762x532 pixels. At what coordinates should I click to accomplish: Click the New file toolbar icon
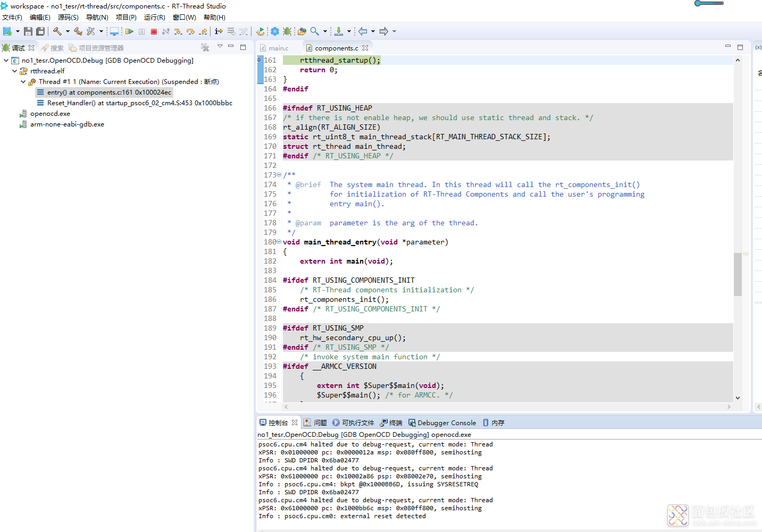coord(7,31)
